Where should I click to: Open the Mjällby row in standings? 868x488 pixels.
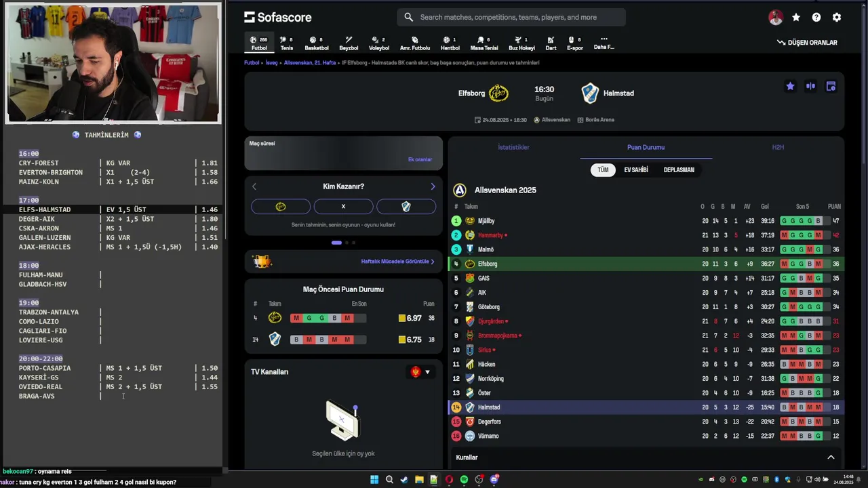pyautogui.click(x=646, y=221)
